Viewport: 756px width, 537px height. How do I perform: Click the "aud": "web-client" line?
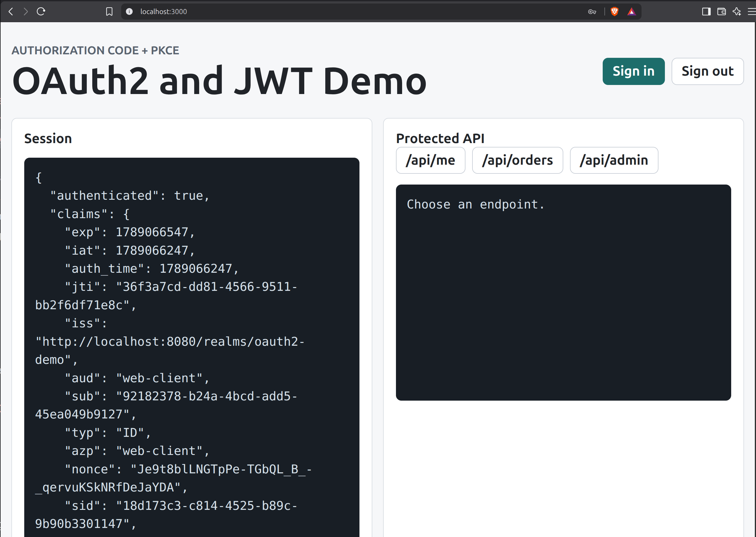(137, 378)
